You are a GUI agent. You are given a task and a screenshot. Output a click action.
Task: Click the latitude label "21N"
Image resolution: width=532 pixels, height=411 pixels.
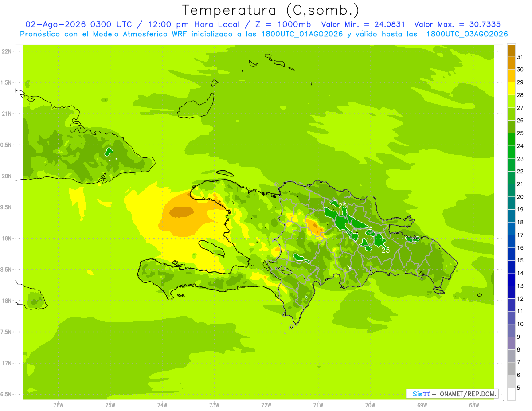[x=7, y=114]
